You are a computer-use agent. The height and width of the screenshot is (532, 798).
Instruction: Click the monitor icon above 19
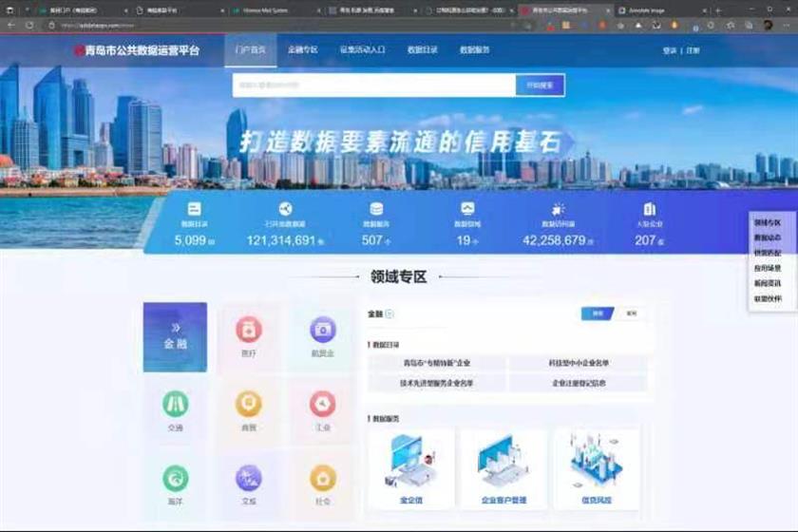pyautogui.click(x=467, y=209)
